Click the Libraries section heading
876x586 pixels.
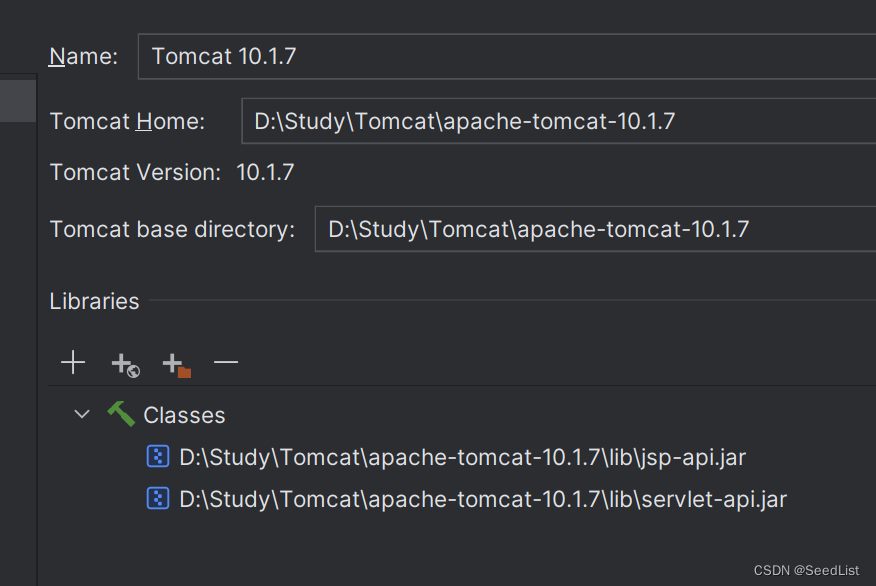(94, 302)
